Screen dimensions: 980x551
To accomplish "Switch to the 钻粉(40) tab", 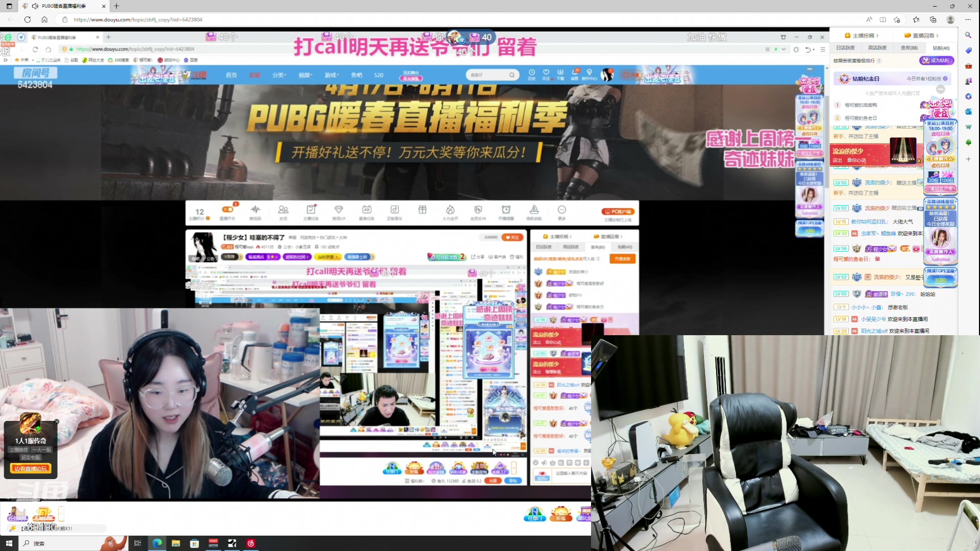I will [x=941, y=48].
